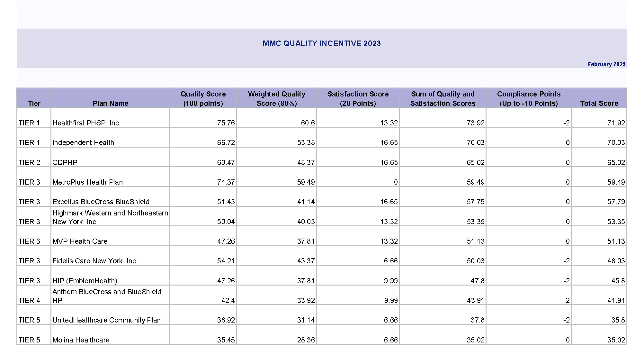Select the Satisfaction Score (20 Points) header

(358, 98)
